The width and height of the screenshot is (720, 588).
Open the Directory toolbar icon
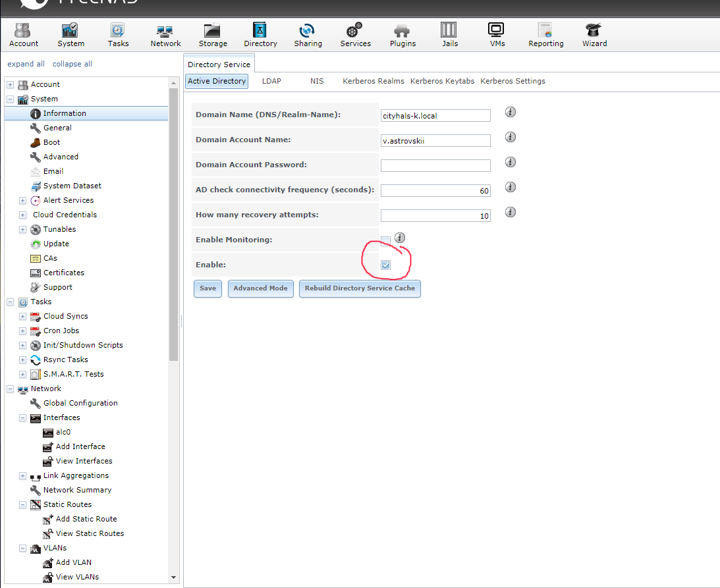click(260, 35)
